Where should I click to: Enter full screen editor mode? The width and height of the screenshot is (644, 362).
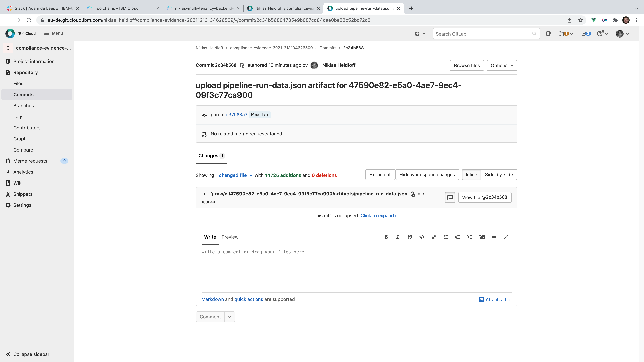tap(506, 237)
